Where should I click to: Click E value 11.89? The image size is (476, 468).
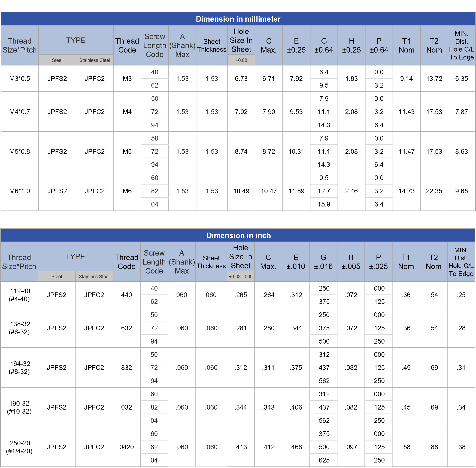pyautogui.click(x=296, y=191)
